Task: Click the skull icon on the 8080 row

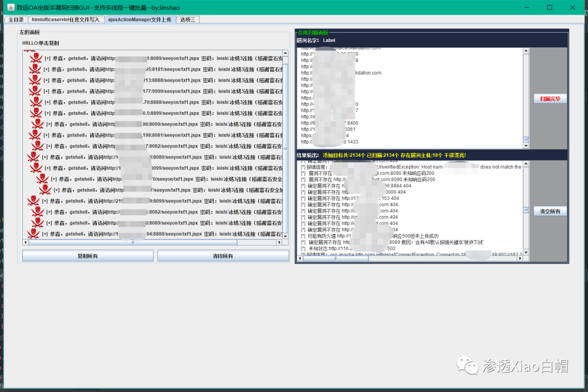Action: [x=33, y=157]
